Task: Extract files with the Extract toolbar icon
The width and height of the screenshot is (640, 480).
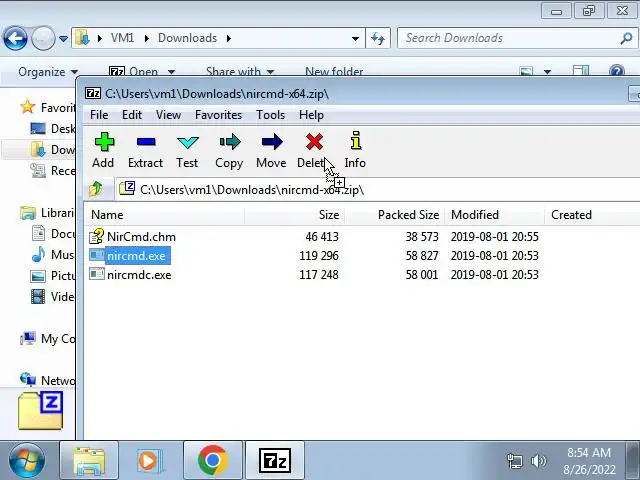Action: pyautogui.click(x=146, y=150)
